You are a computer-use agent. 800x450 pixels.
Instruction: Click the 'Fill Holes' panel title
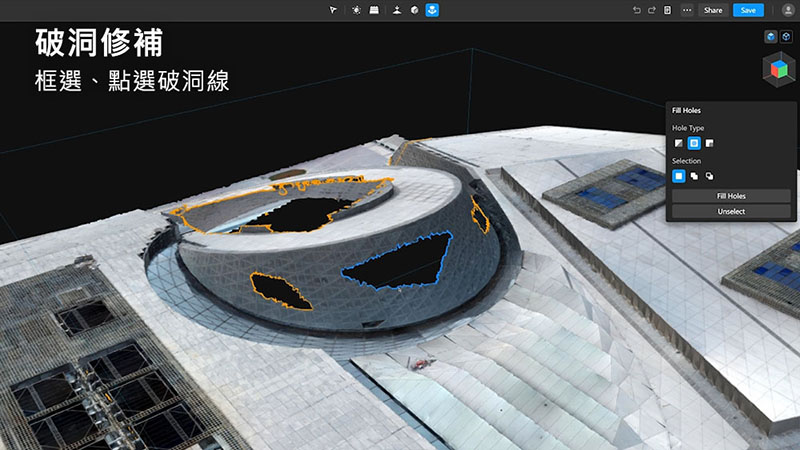[686, 110]
